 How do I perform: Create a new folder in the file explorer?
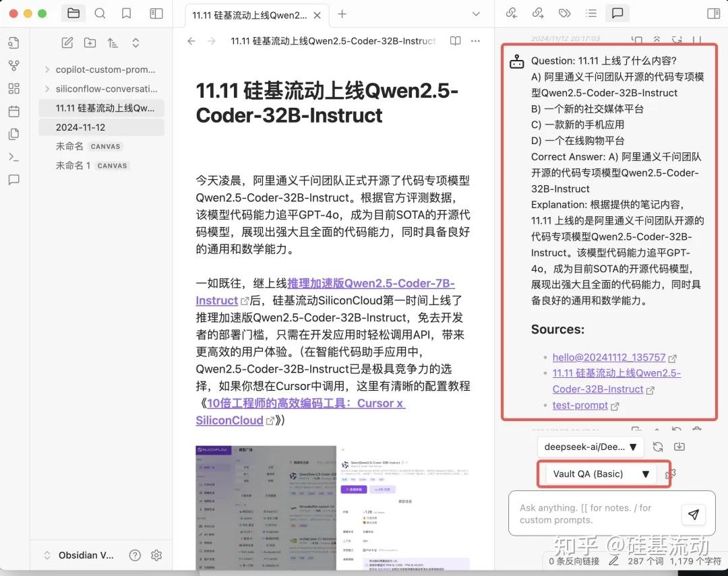click(x=90, y=42)
